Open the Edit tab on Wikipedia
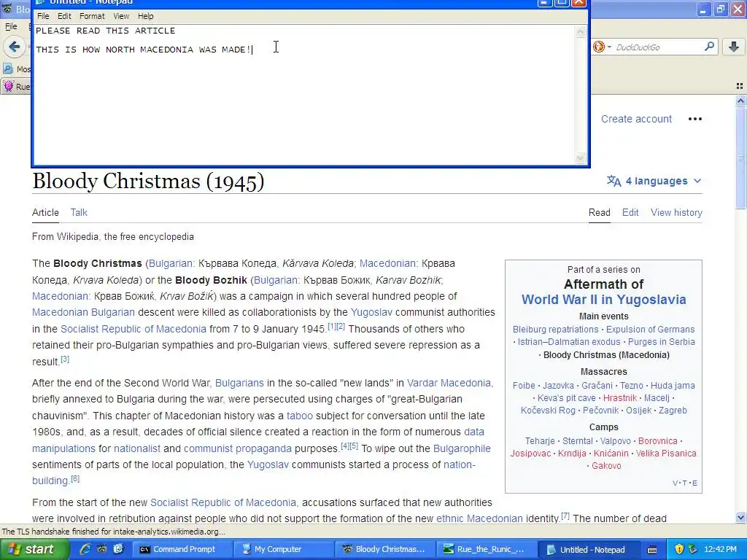This screenshot has width=747, height=560. pyautogui.click(x=630, y=213)
